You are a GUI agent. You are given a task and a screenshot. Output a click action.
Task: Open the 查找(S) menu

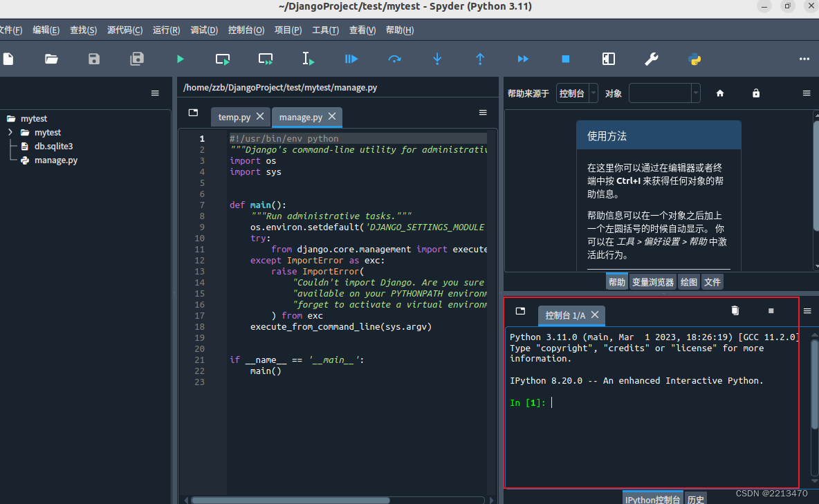[x=84, y=30]
